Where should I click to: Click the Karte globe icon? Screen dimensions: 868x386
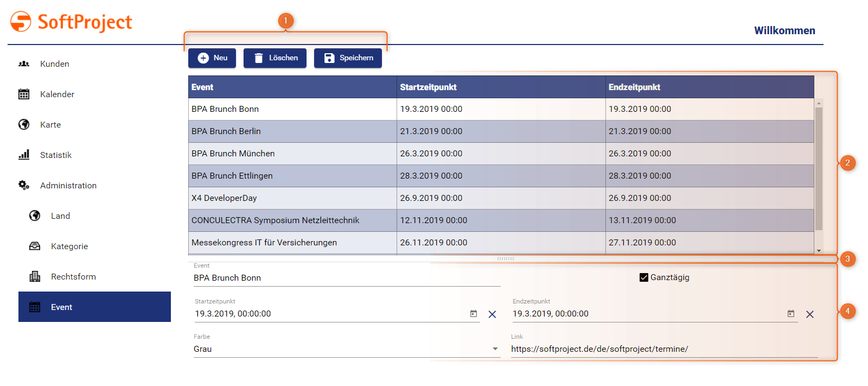(24, 125)
